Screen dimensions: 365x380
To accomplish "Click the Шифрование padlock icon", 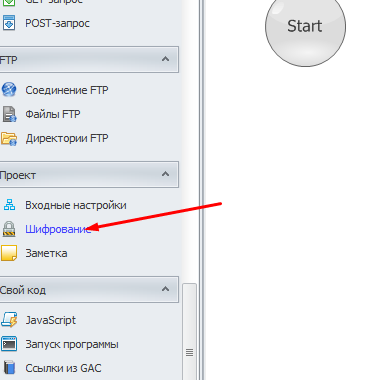I will pos(9,229).
